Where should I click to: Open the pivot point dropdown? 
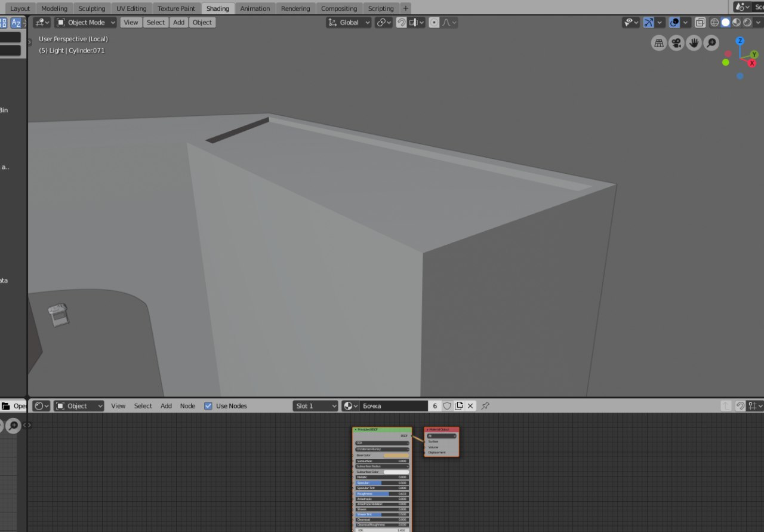[384, 23]
